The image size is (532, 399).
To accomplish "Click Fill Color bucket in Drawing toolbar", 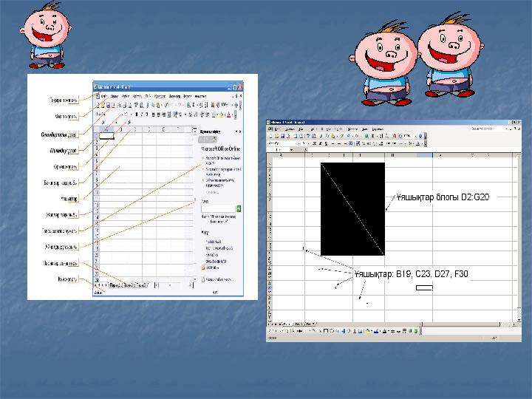I will coord(368,331).
